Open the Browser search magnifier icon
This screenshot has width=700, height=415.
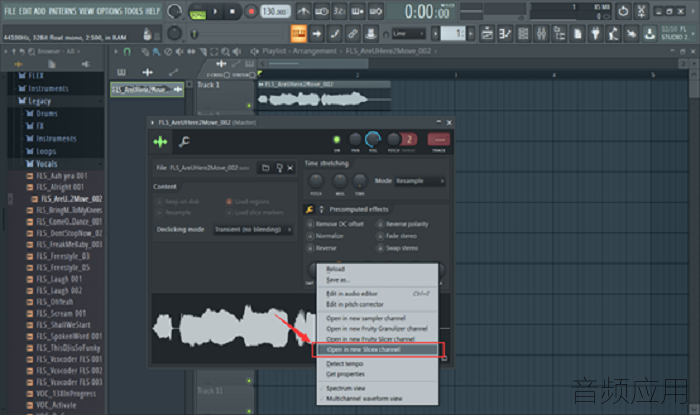[32, 52]
